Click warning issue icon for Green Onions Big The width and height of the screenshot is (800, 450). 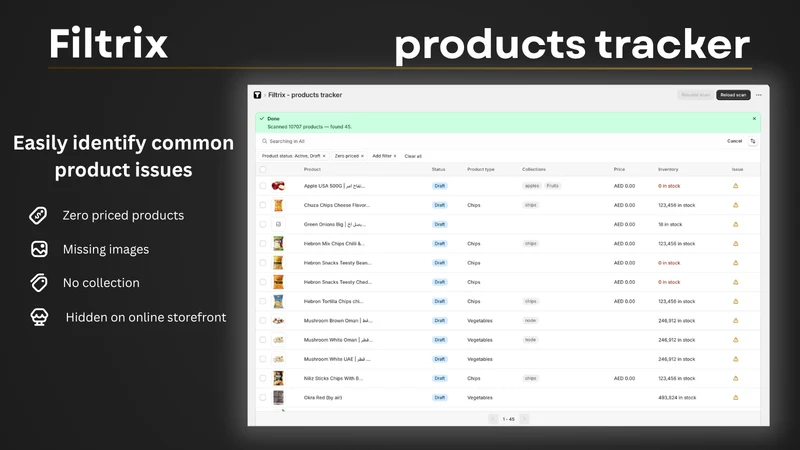coord(736,224)
